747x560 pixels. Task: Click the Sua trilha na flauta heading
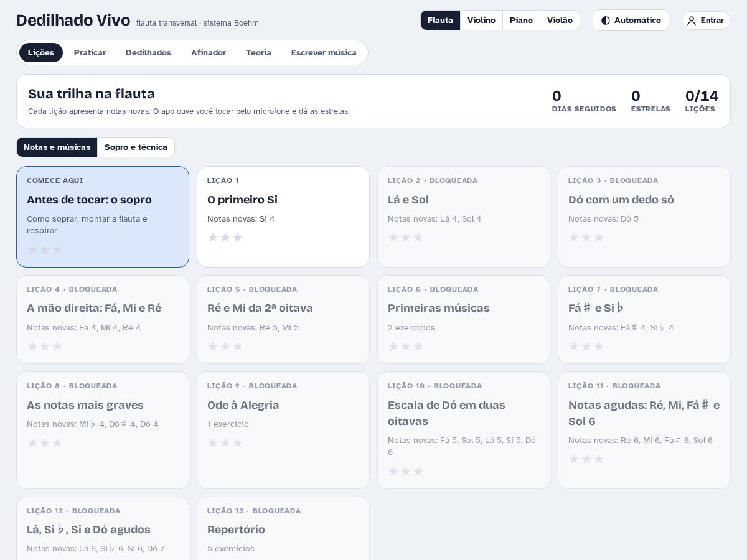point(92,94)
